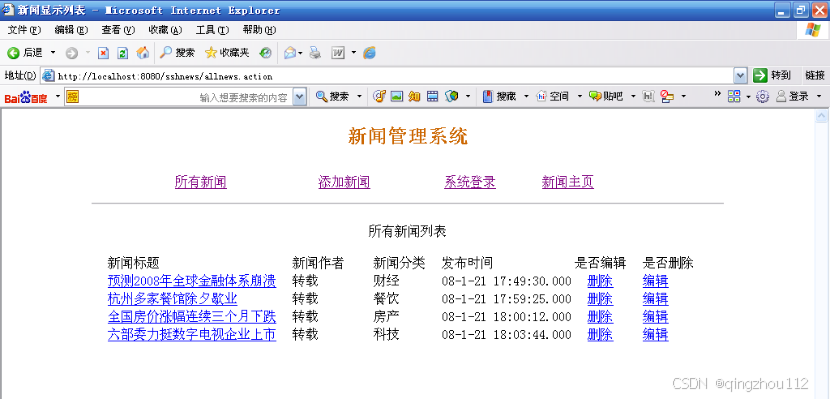Click the Refresh page icon
Image resolution: width=830 pixels, height=399 pixels.
coord(123,53)
